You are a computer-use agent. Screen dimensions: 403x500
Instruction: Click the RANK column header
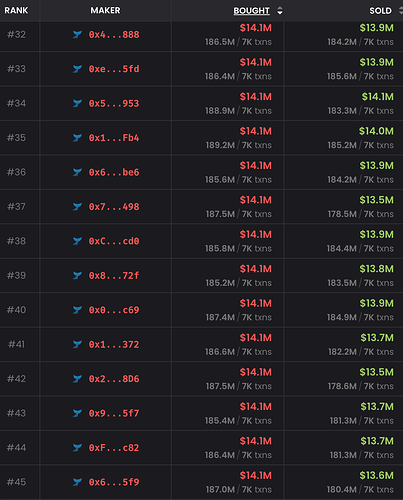coord(16,10)
